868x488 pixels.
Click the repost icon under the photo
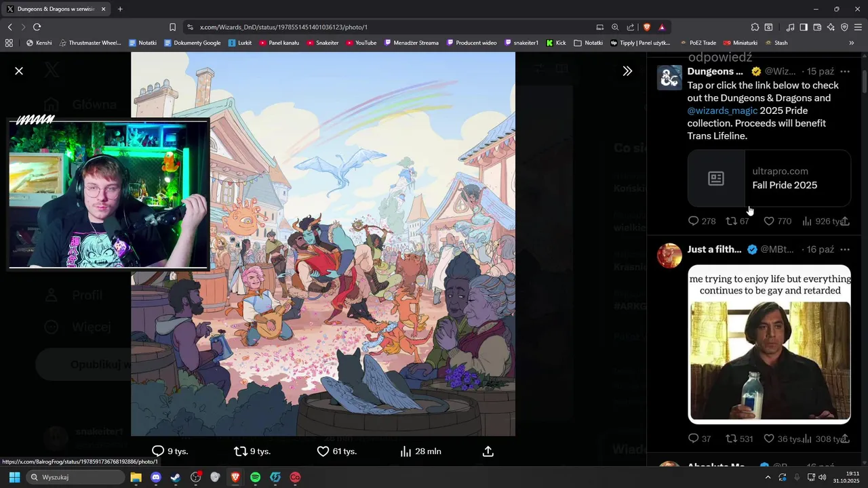[240, 451]
